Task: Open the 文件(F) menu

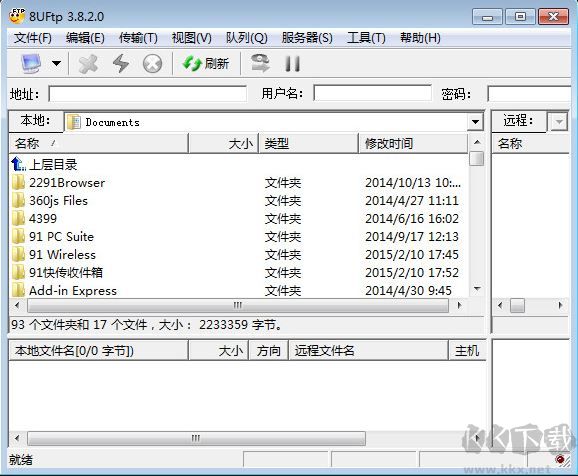Action: 33,38
